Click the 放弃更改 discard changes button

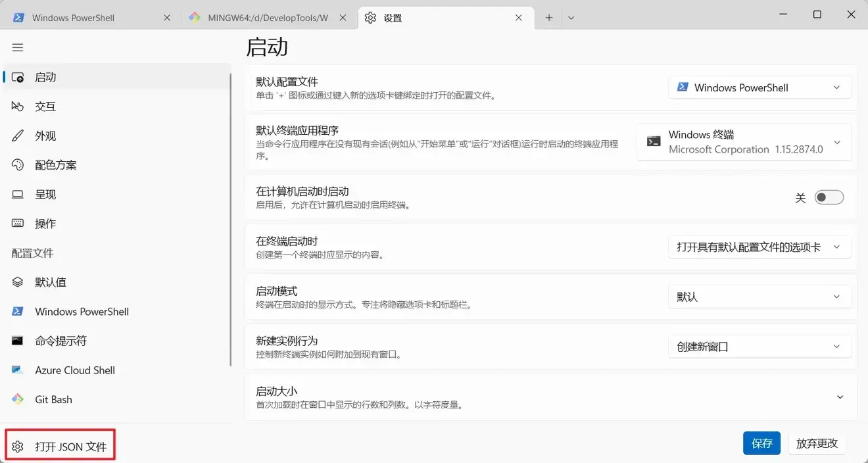tap(817, 443)
